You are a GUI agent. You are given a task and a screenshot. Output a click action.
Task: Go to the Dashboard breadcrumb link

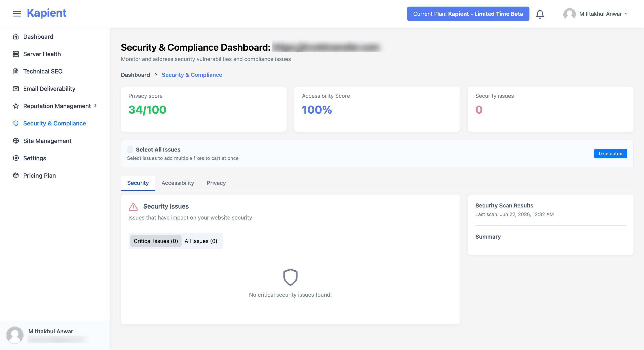pyautogui.click(x=135, y=75)
